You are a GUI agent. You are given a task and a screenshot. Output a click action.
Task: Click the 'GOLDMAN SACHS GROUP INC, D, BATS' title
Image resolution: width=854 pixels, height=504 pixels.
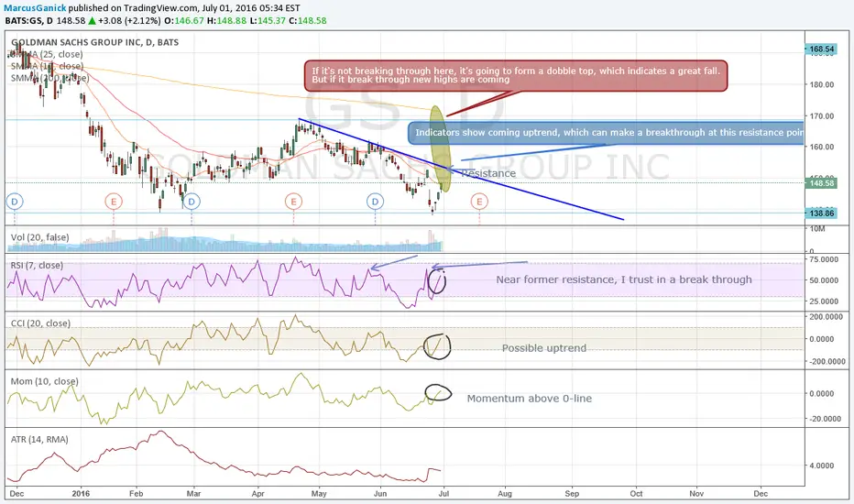[94, 42]
